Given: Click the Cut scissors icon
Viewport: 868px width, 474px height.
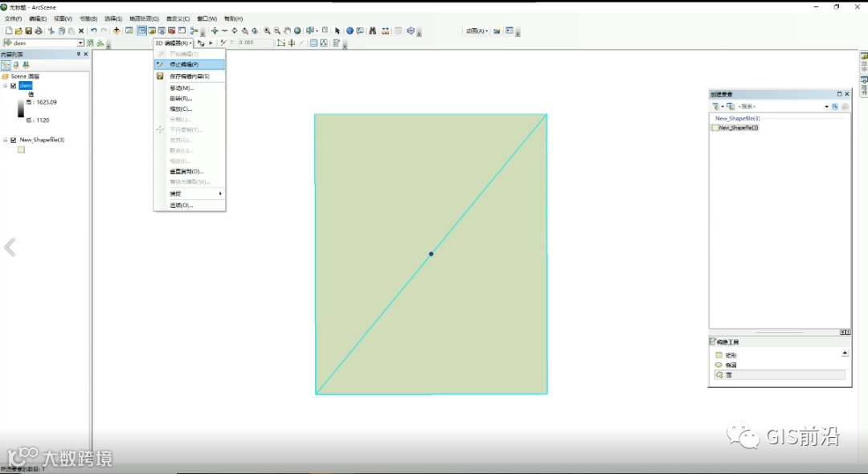Looking at the screenshot, I should point(51,31).
